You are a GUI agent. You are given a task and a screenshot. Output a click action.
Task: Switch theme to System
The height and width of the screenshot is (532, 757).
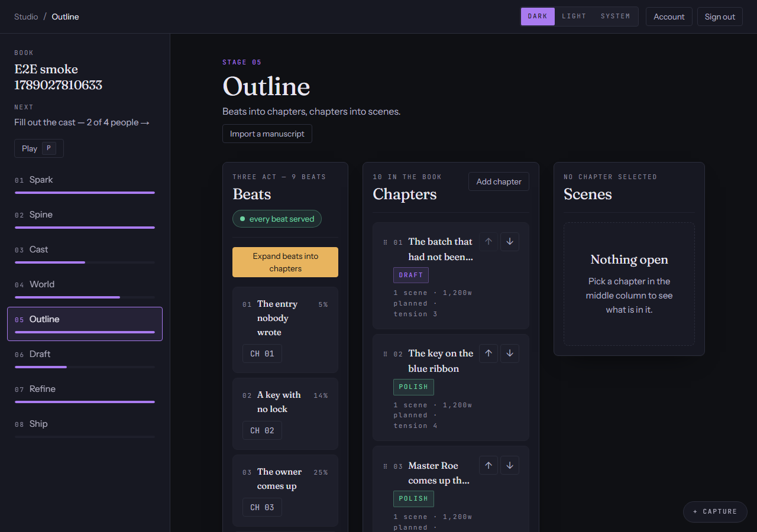click(x=615, y=17)
